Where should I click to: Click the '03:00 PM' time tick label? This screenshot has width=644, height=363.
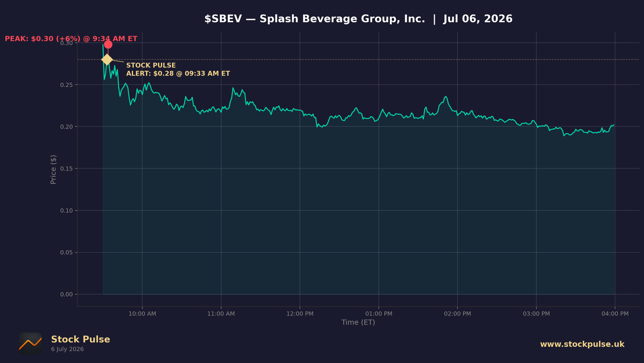536,314
